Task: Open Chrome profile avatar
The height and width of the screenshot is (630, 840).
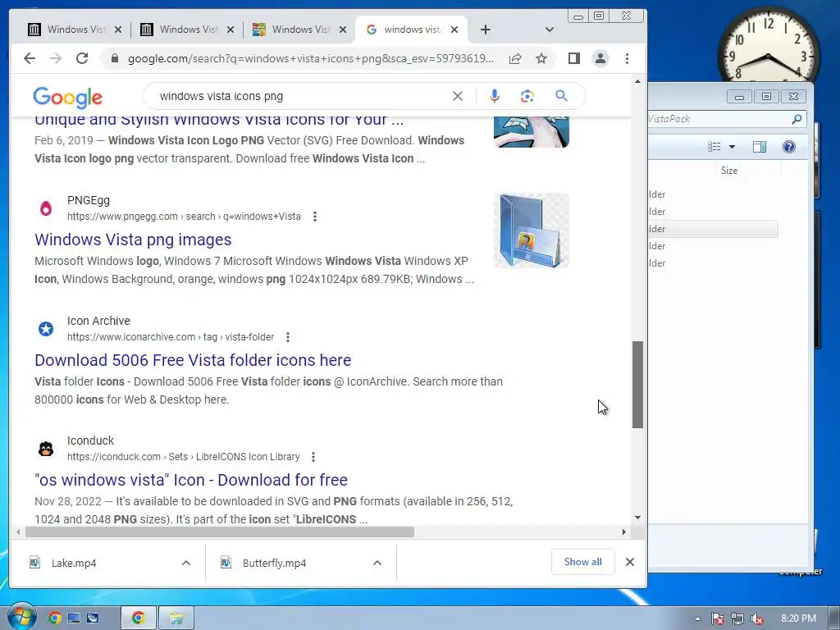Action: tap(600, 58)
